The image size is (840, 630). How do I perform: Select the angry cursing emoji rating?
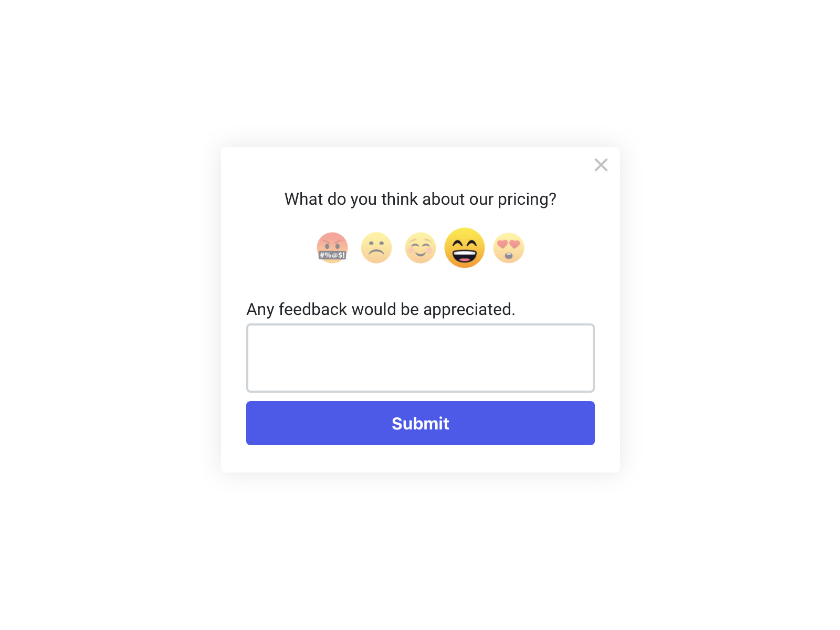coord(332,248)
